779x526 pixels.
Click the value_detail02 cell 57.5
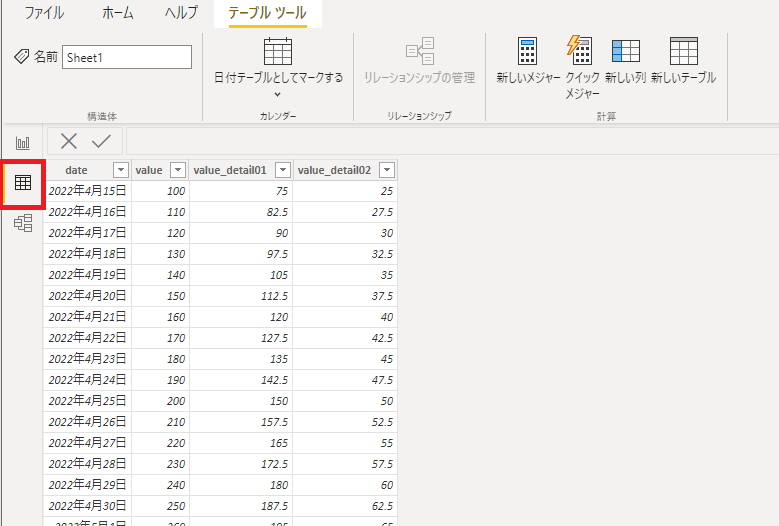pyautogui.click(x=345, y=464)
